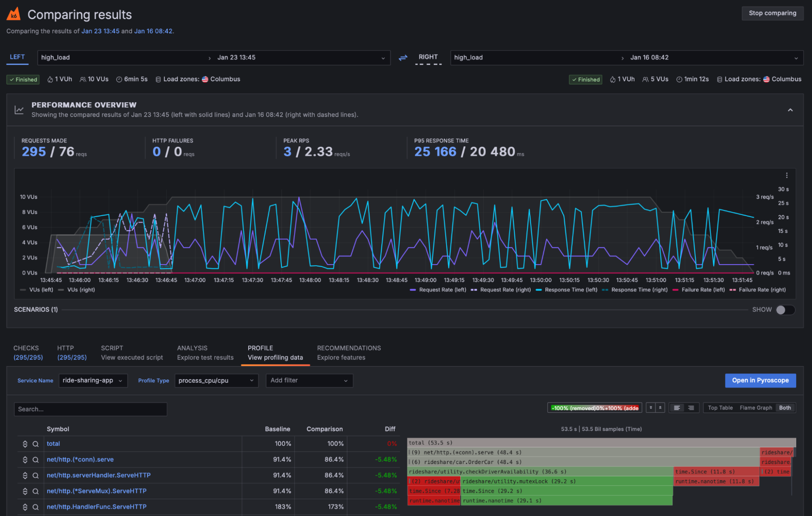
Task: Click the Open in Pyroscope button
Action: (x=760, y=380)
